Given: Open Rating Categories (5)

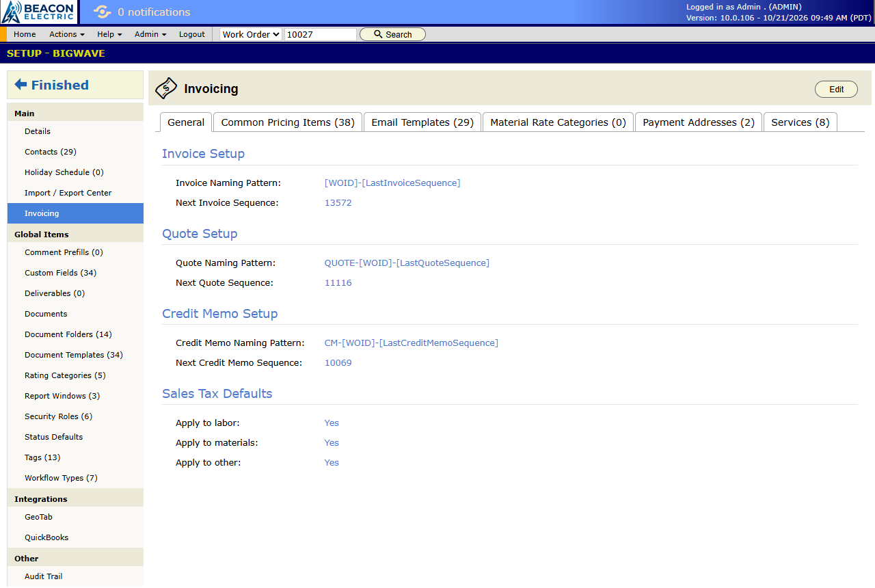Looking at the screenshot, I should pos(75,375).
